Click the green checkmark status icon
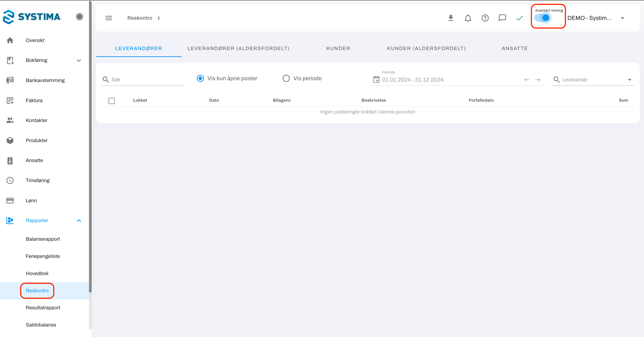This screenshot has height=337, width=644. point(519,18)
